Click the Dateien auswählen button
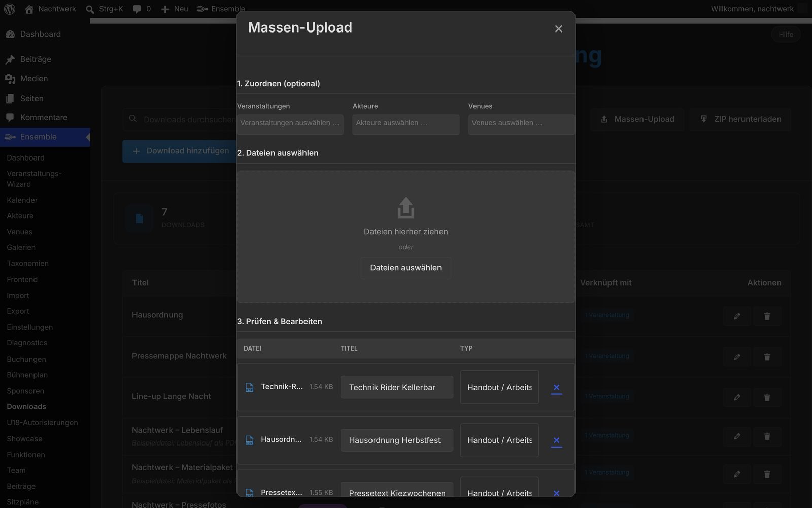Screen dimensions: 812x508 coord(405,268)
